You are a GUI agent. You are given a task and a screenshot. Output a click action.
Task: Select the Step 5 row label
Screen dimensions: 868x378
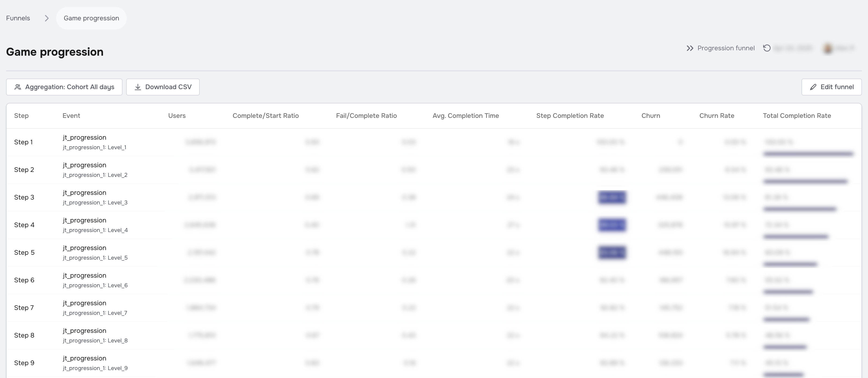coord(24,252)
